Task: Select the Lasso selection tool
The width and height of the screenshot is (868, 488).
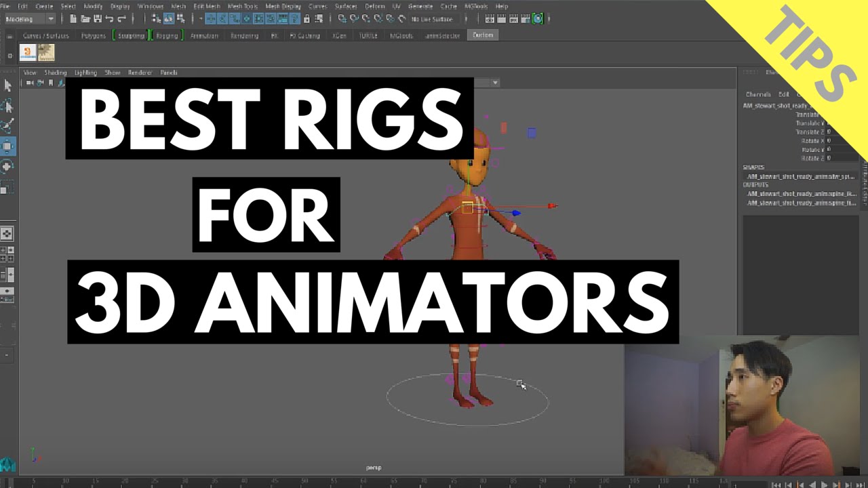Action: point(7,106)
